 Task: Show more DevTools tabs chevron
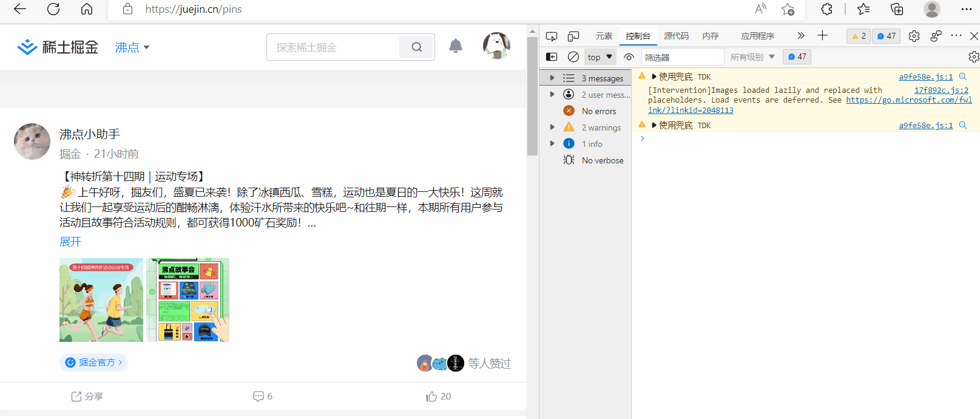pos(801,36)
